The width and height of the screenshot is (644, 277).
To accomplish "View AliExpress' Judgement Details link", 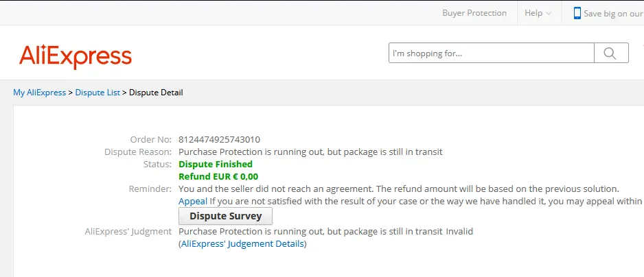I will (x=242, y=244).
